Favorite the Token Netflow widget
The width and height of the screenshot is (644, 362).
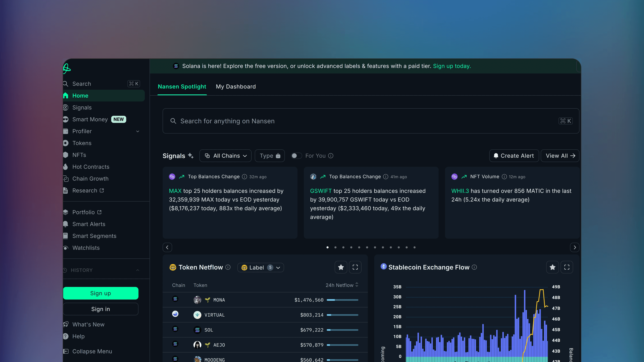click(x=341, y=267)
